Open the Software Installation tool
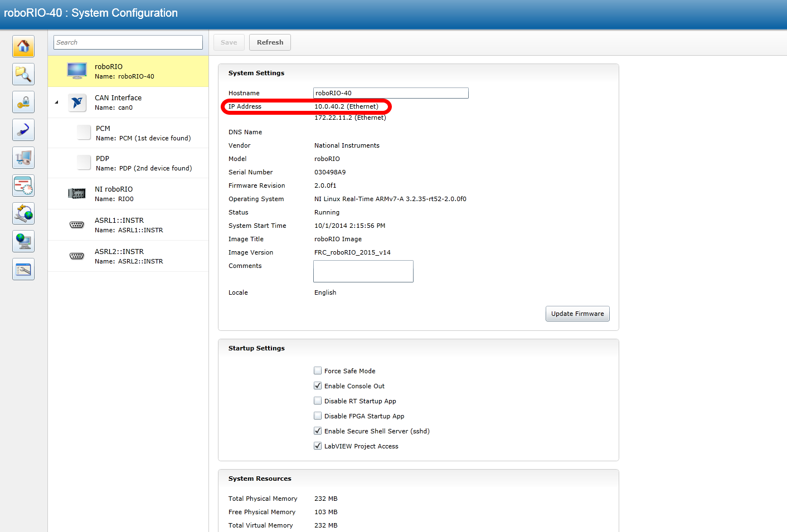787x532 pixels. pyautogui.click(x=23, y=213)
